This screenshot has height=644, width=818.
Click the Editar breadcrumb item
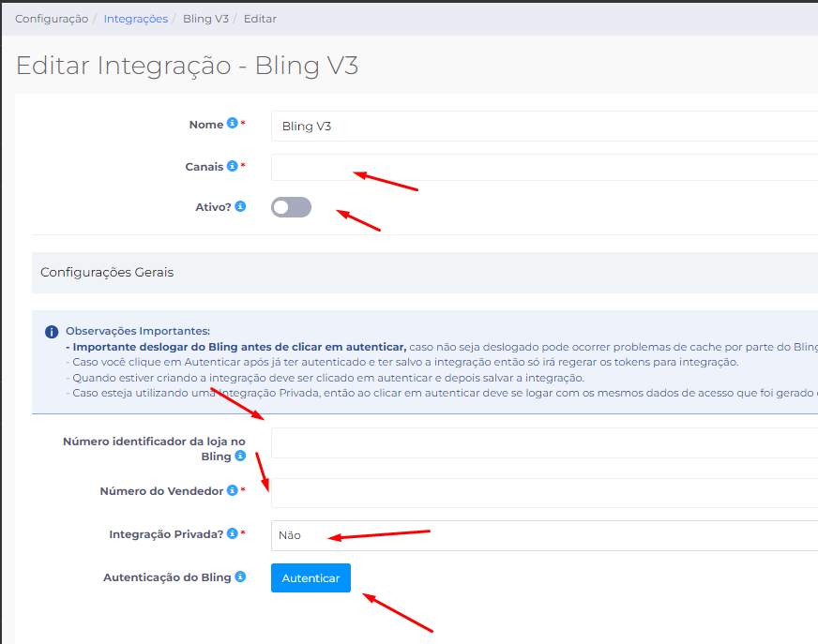[260, 19]
